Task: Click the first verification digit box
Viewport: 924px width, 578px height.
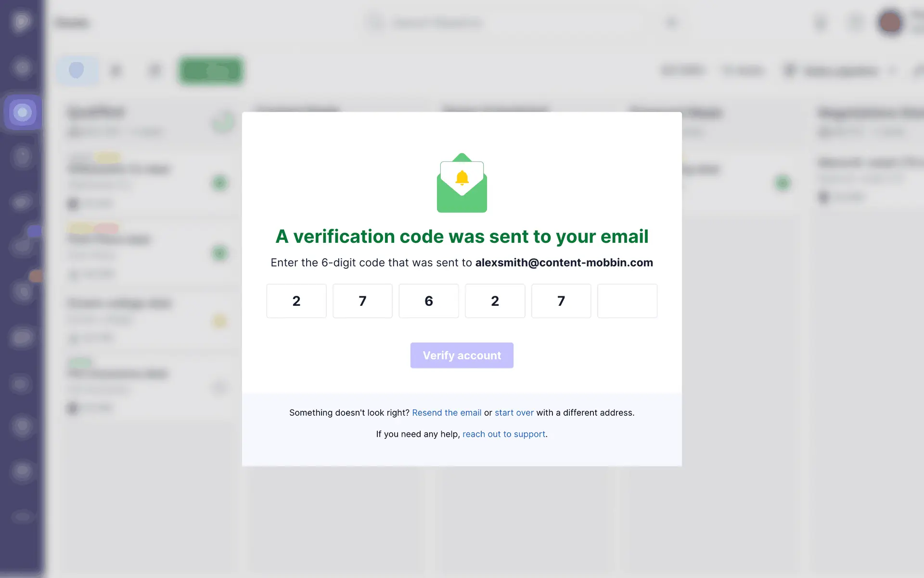Action: coord(296,301)
